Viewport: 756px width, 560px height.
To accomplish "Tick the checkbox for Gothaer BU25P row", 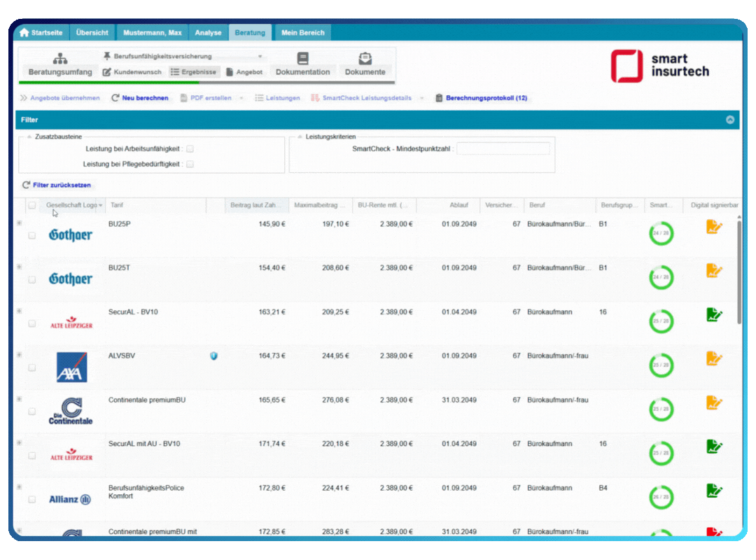I will point(32,236).
